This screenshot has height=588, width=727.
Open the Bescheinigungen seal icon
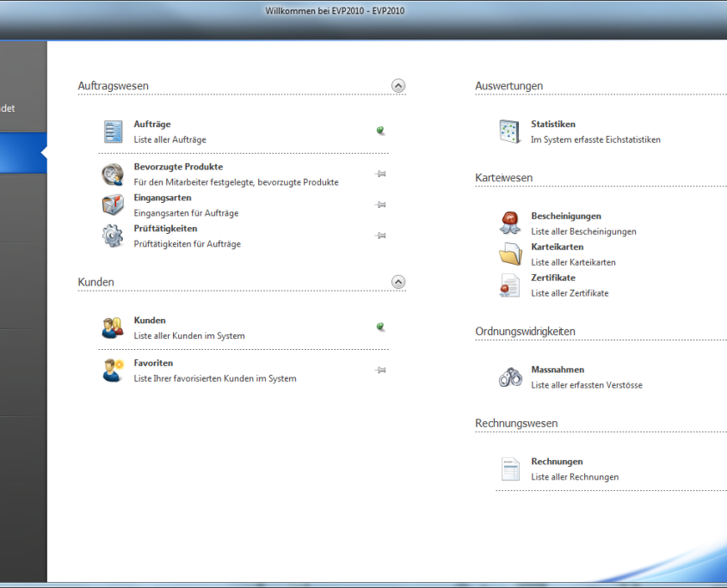point(510,224)
